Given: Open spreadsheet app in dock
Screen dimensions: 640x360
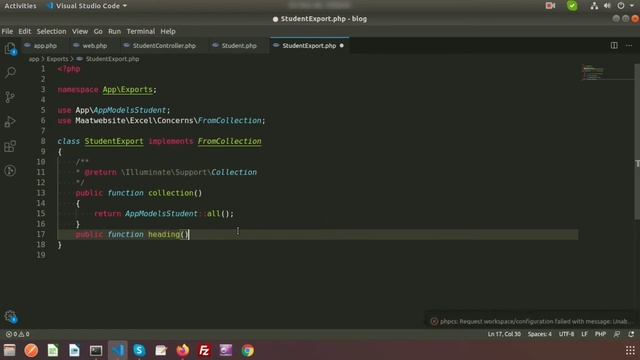Looking at the screenshot, I should point(53,350).
